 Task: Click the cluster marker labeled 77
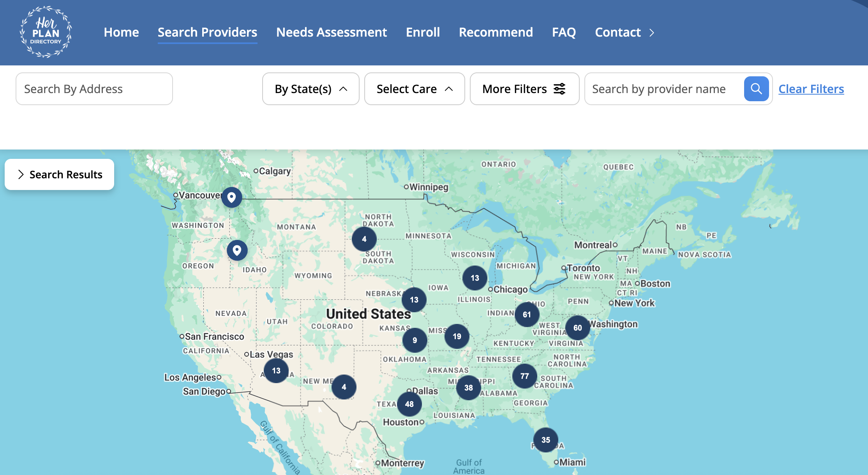pos(524,376)
